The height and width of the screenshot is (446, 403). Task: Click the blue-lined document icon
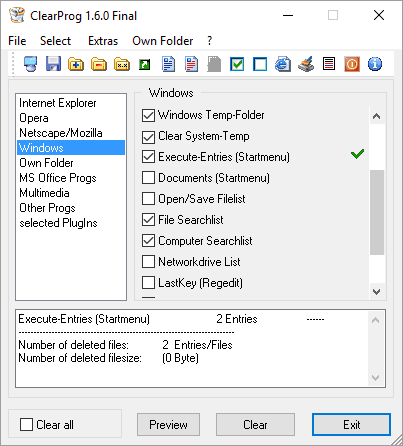coord(168,64)
